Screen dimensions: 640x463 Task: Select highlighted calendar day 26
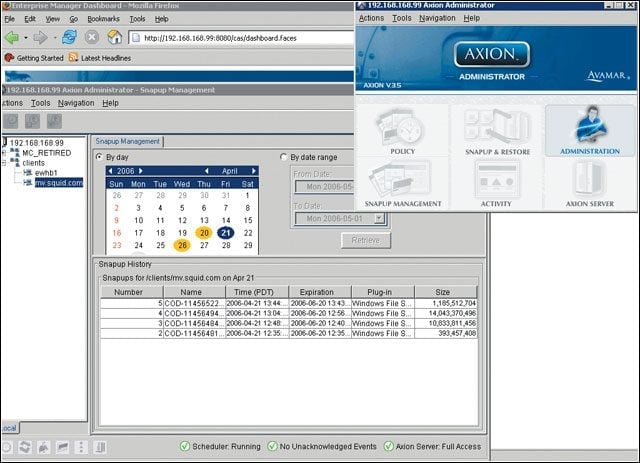(182, 245)
